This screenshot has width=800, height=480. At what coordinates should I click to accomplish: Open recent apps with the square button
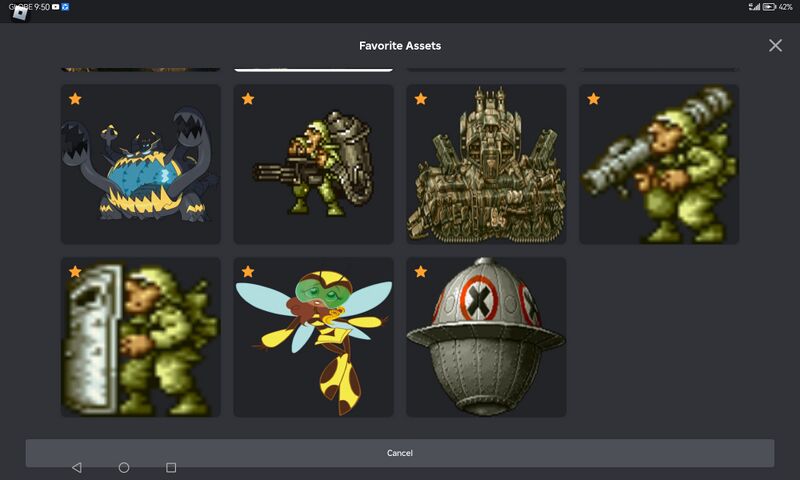[x=171, y=467]
